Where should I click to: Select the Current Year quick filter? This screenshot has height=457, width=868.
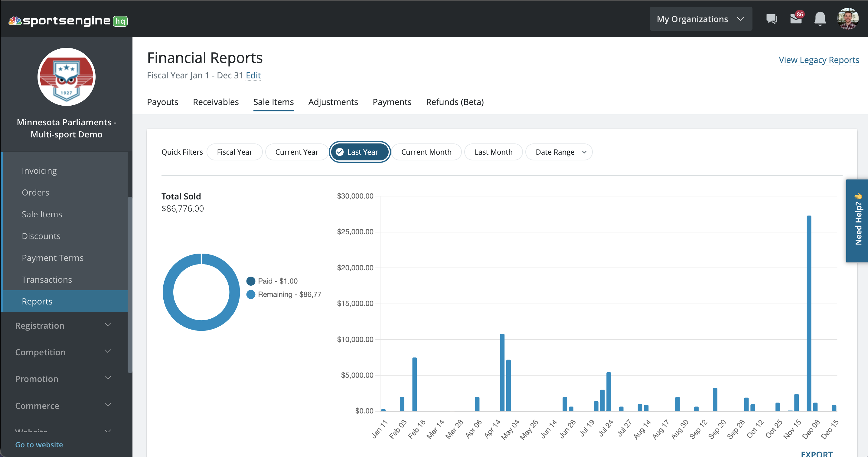point(296,152)
